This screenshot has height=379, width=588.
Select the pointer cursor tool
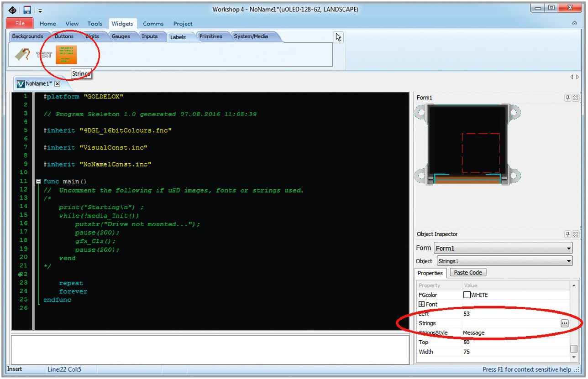tap(338, 37)
